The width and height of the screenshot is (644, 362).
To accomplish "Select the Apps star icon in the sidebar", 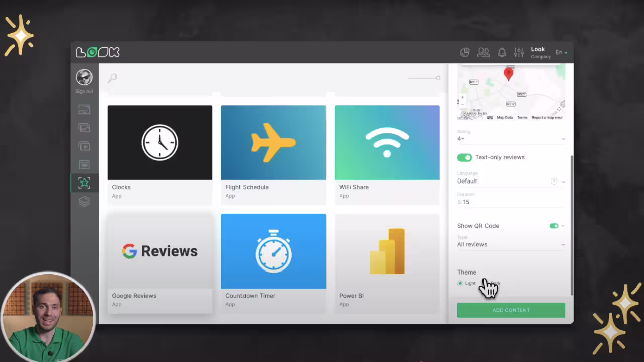I will (84, 183).
